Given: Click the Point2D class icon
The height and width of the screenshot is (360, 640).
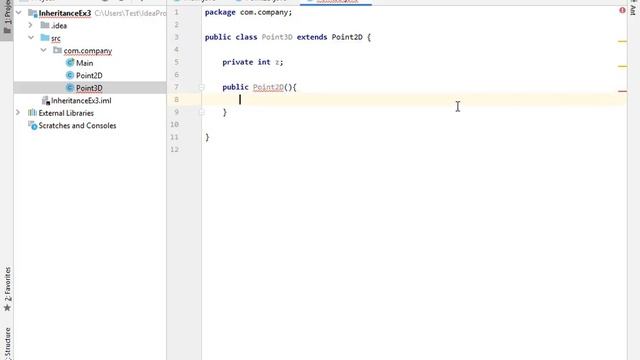Looking at the screenshot, I should tap(70, 75).
